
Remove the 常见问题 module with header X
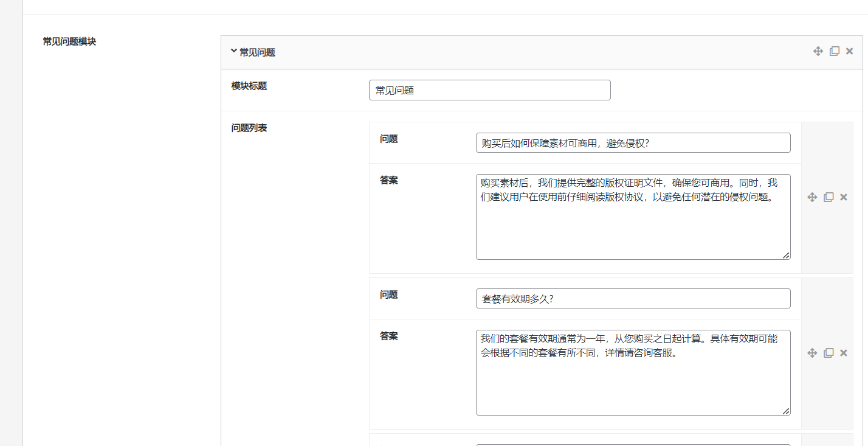pos(850,52)
